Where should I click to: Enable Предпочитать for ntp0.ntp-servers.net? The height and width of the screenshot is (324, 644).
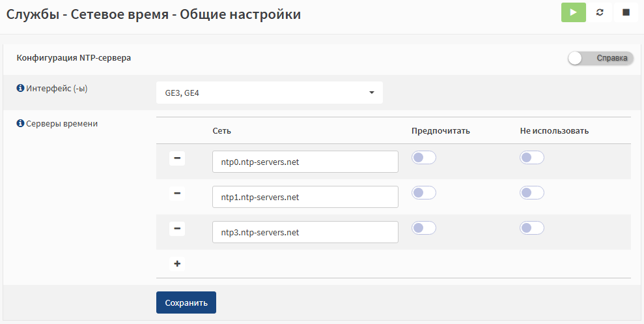pyautogui.click(x=423, y=158)
